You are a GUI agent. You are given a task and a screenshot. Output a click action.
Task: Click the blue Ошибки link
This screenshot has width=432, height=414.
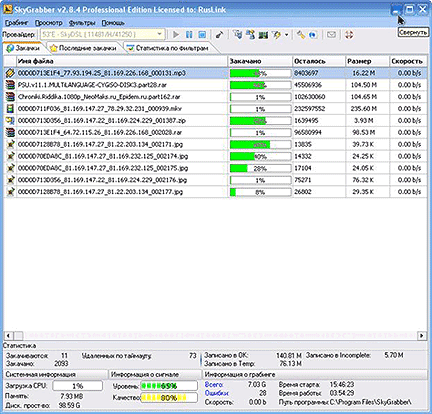click(x=216, y=393)
